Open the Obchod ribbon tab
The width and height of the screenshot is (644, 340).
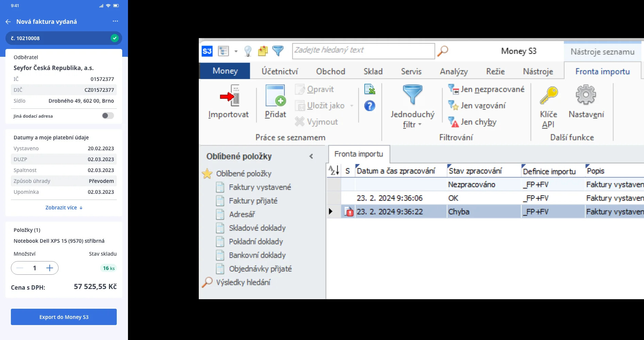tap(331, 71)
